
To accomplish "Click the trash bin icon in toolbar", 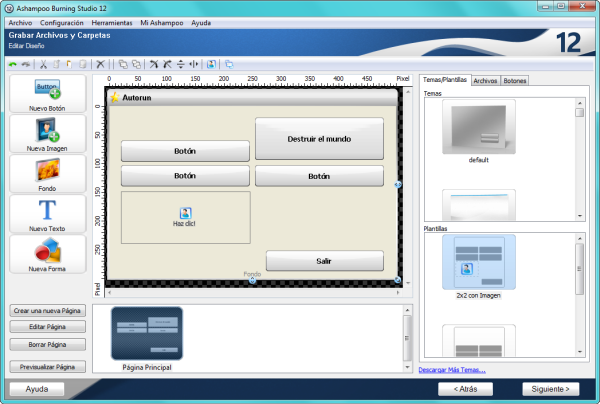I will click(82, 64).
